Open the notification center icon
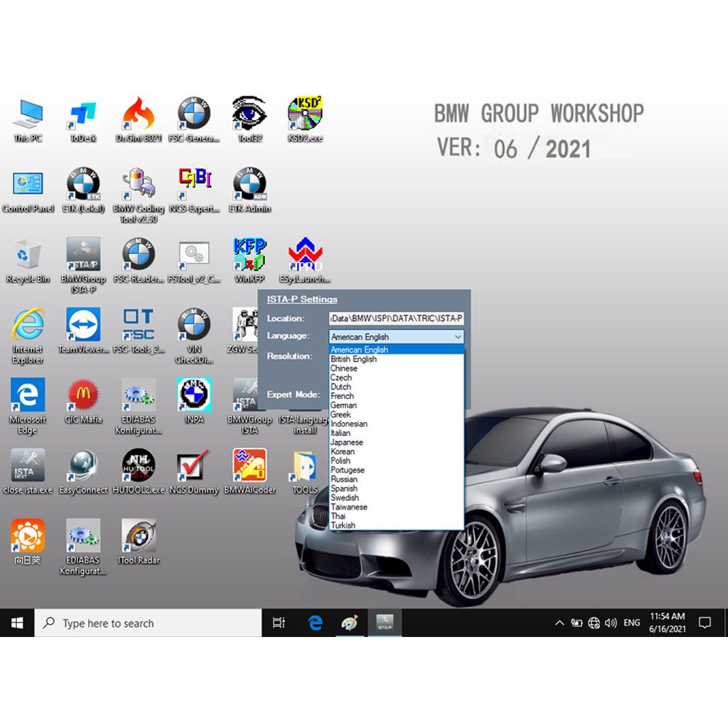 [x=705, y=623]
